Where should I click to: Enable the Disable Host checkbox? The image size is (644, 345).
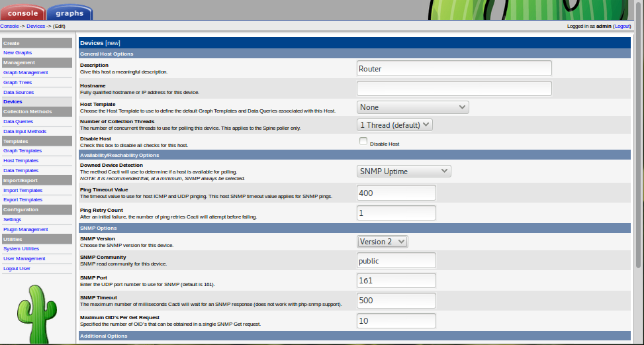point(363,141)
